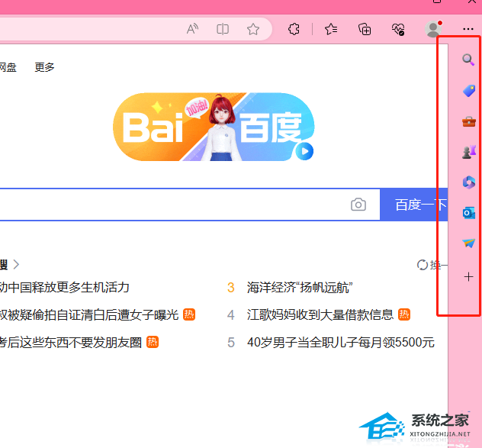Expand hot search chevron arrow

(x=16, y=264)
